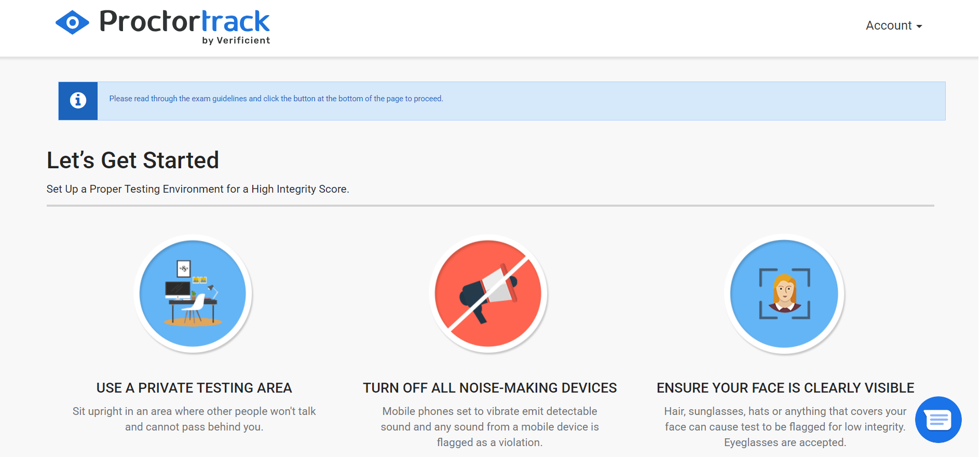Click 'TURN OFF ALL NOISE-MAKING DEVICES' title

[489, 388]
